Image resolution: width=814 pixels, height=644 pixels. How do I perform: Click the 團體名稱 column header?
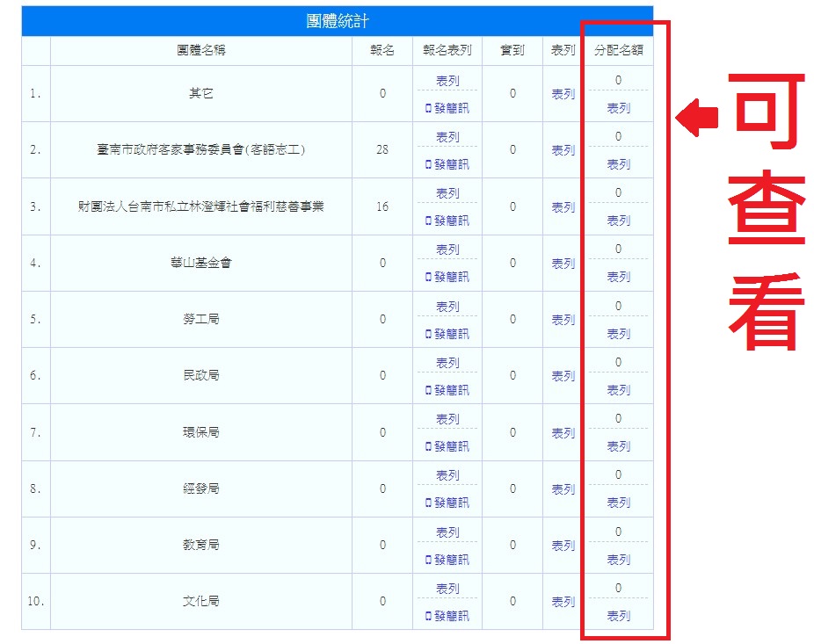(x=201, y=50)
